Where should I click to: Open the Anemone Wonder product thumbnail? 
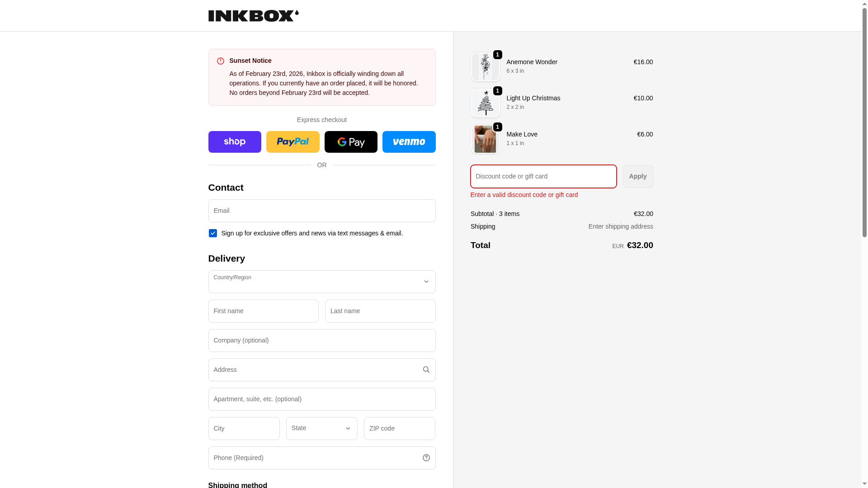point(485,67)
